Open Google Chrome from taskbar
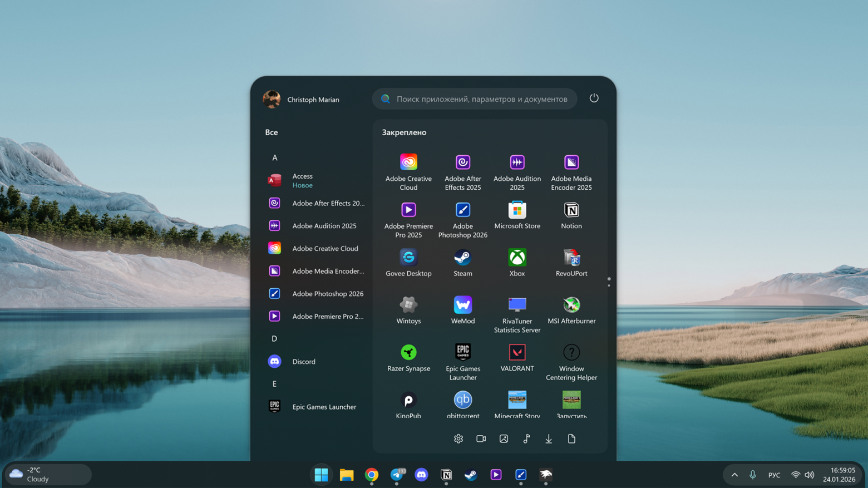 (x=372, y=475)
